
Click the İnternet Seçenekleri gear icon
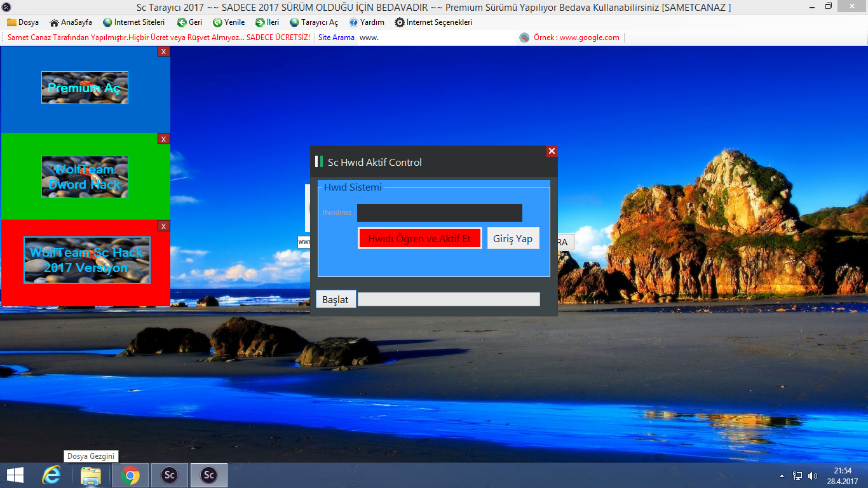(x=400, y=22)
